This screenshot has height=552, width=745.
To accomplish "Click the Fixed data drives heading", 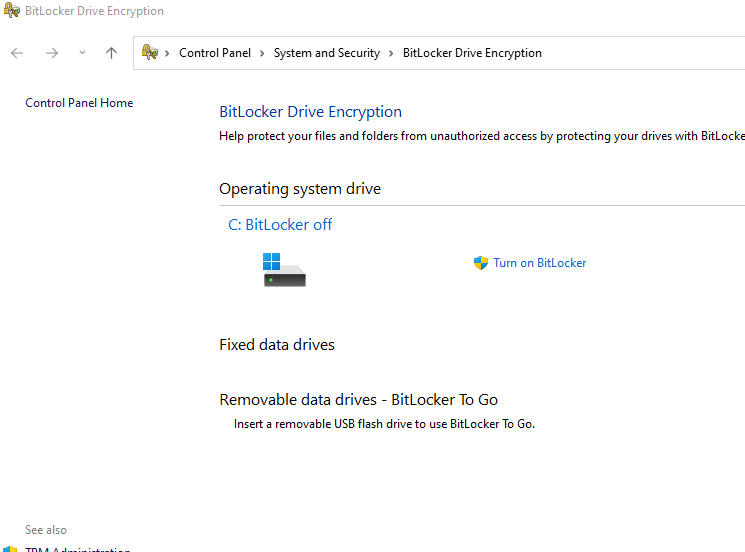I will pos(277,344).
